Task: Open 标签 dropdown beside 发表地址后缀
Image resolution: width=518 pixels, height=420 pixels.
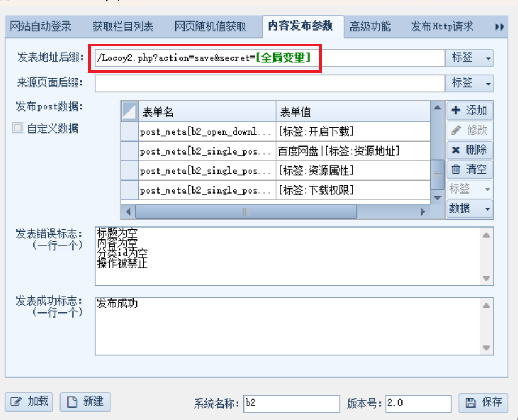Action: pyautogui.click(x=469, y=58)
